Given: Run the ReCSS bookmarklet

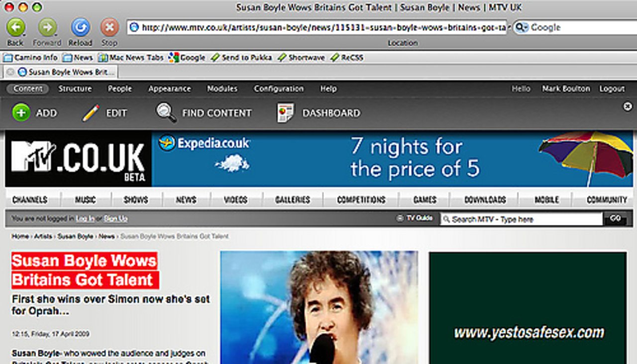Looking at the screenshot, I should (x=347, y=57).
